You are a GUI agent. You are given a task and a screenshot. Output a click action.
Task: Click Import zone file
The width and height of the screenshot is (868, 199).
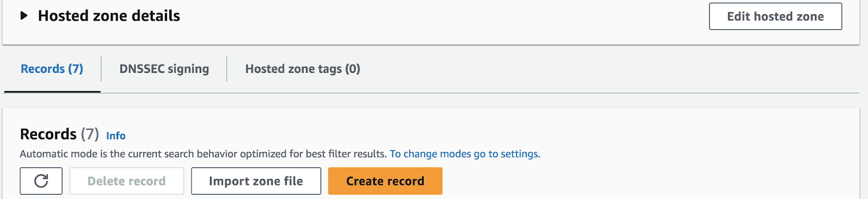[256, 181]
